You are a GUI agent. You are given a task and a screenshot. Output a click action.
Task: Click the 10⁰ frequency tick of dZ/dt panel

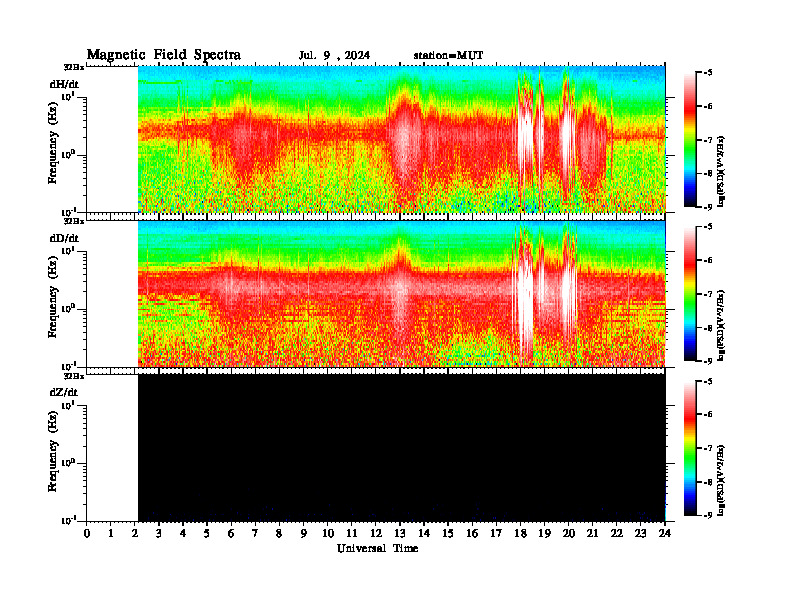68,463
